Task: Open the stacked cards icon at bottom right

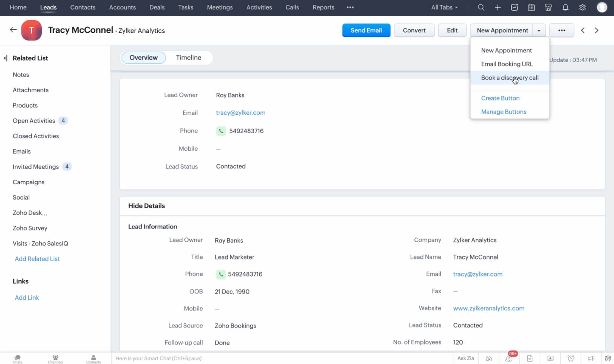Action: click(608, 358)
